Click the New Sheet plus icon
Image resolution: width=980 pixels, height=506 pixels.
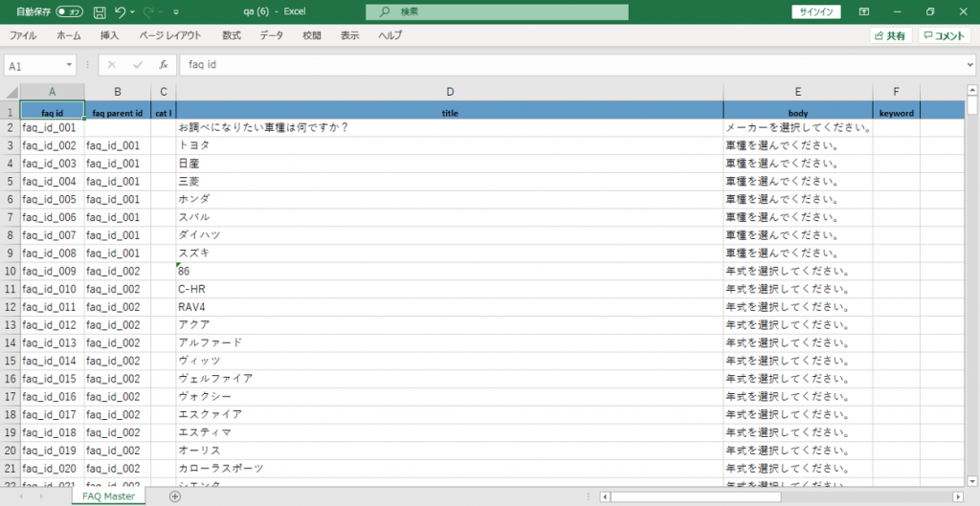(x=175, y=496)
